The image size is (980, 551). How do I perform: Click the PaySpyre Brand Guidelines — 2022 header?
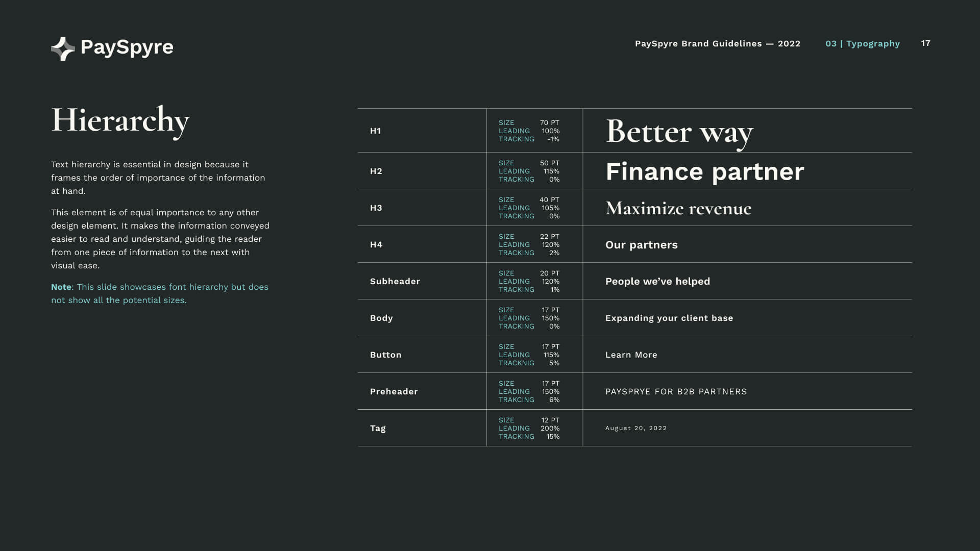point(718,44)
